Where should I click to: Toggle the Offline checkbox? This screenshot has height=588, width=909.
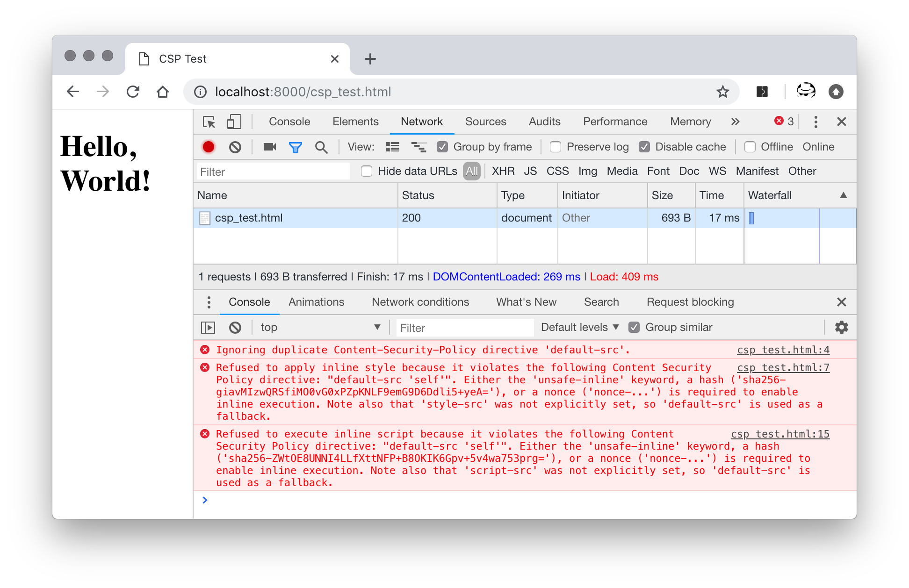click(750, 146)
